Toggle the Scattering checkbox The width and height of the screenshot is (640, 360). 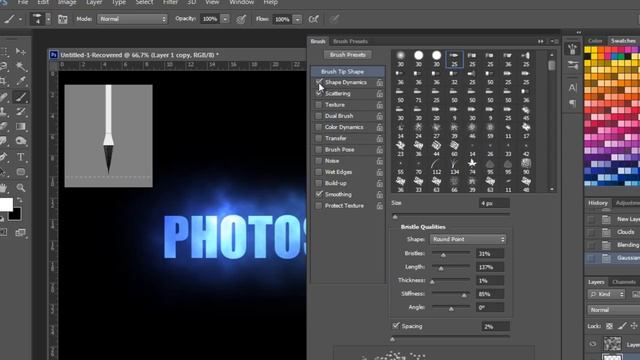[x=319, y=93]
